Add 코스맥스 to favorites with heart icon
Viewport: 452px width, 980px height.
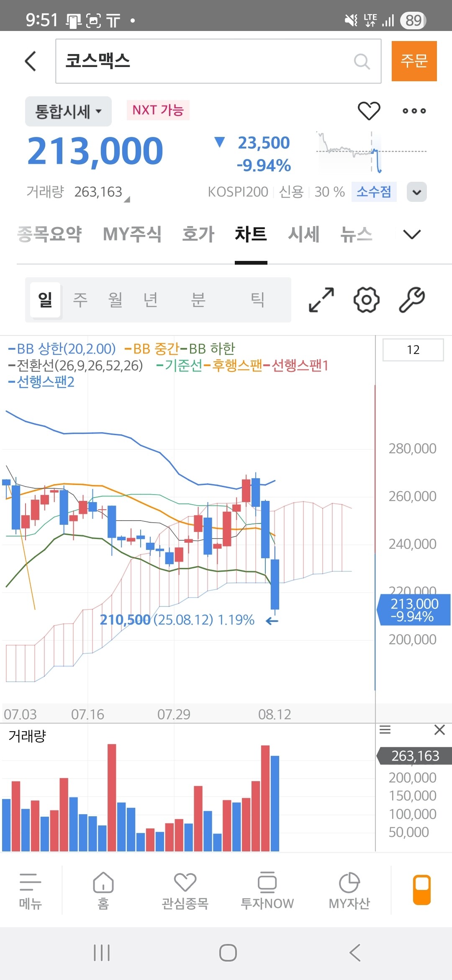[369, 111]
